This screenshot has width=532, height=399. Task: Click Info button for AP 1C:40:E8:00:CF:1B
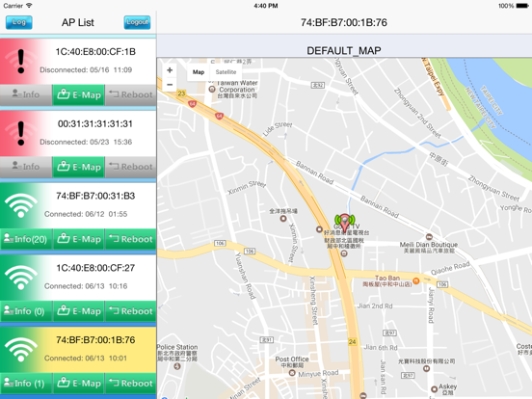(x=26, y=95)
